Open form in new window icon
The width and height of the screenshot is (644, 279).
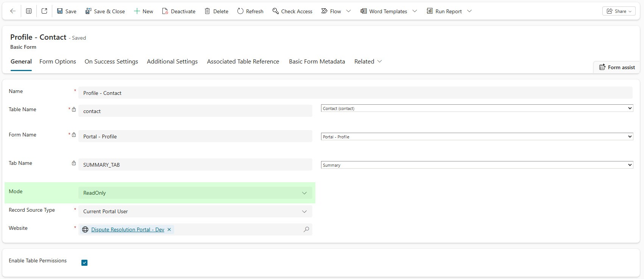click(x=44, y=11)
